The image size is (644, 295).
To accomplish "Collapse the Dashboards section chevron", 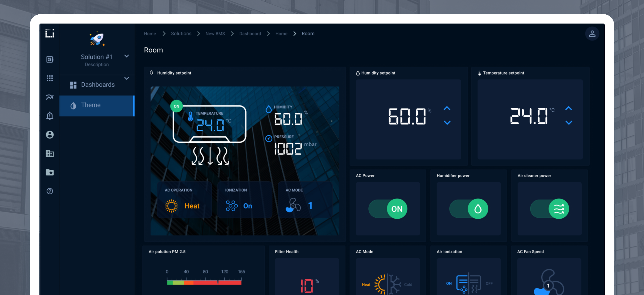I will click(127, 78).
